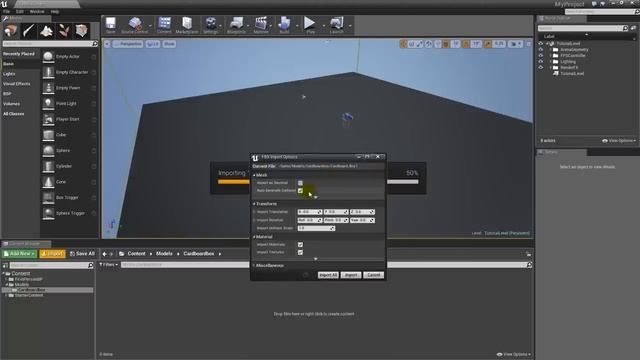The width and height of the screenshot is (640, 360).
Task: Click Import Translation X field
Action: 309,212
